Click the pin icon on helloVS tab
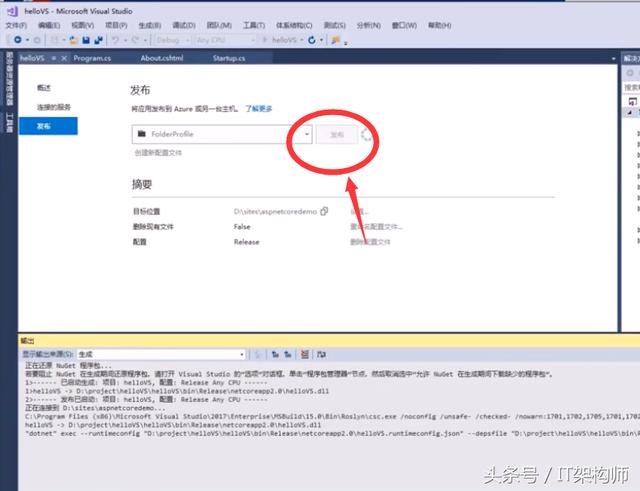640x491 pixels. (x=53, y=58)
